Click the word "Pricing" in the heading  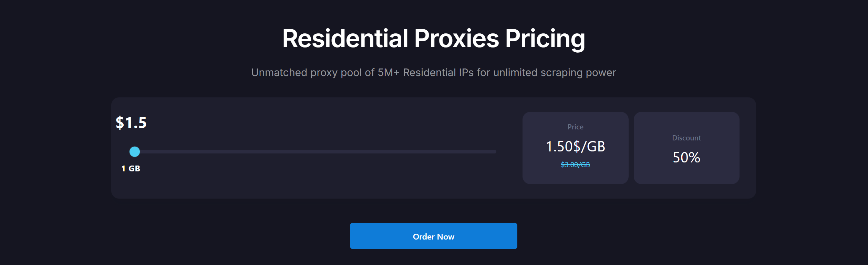[x=545, y=39]
